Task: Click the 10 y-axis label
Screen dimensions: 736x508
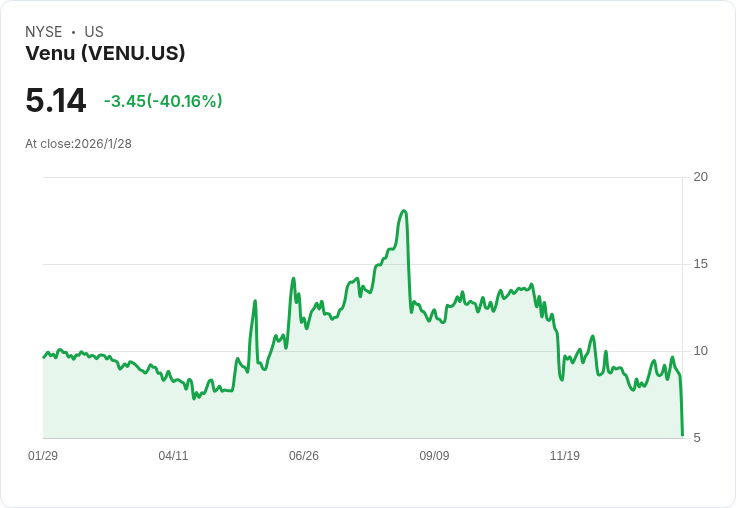Action: pyautogui.click(x=701, y=351)
